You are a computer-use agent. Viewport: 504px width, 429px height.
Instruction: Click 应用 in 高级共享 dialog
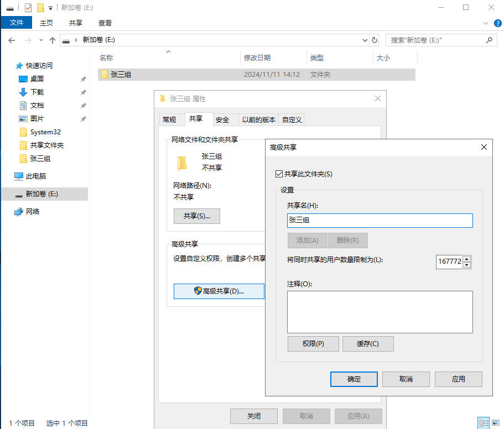click(x=458, y=379)
